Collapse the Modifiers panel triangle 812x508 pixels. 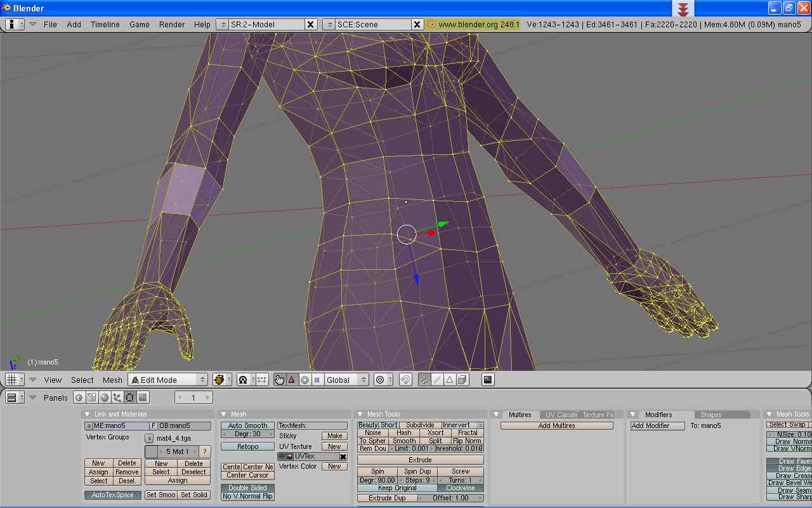[x=632, y=414]
